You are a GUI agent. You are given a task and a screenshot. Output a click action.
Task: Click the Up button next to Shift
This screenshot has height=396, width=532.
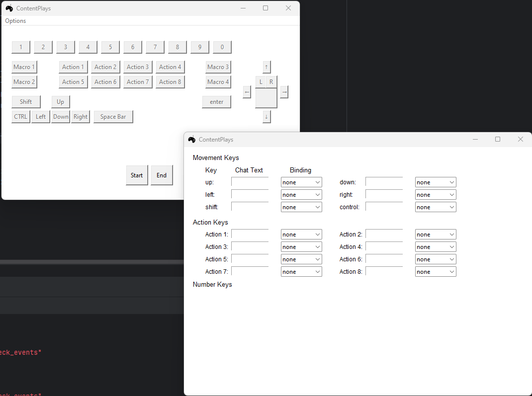pyautogui.click(x=61, y=102)
